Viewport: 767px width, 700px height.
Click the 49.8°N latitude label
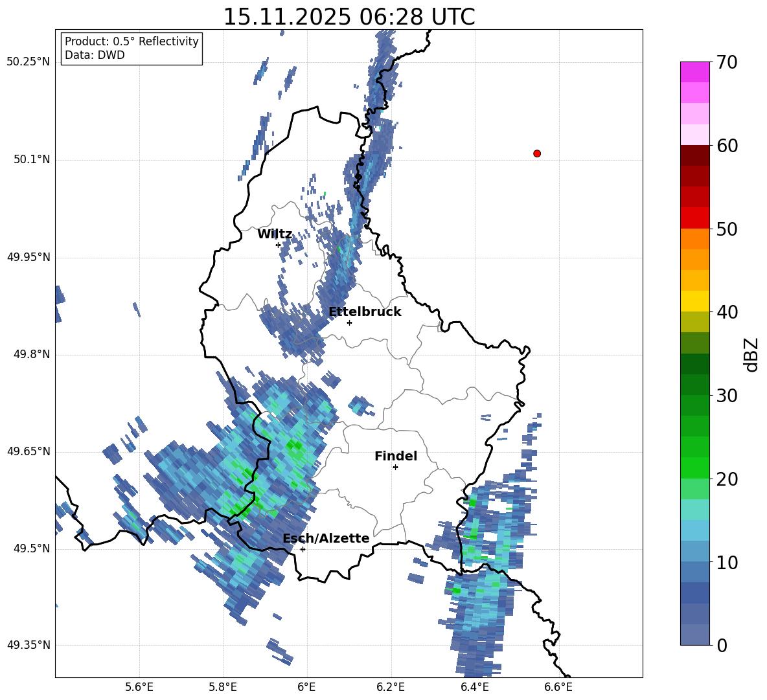pos(32,354)
